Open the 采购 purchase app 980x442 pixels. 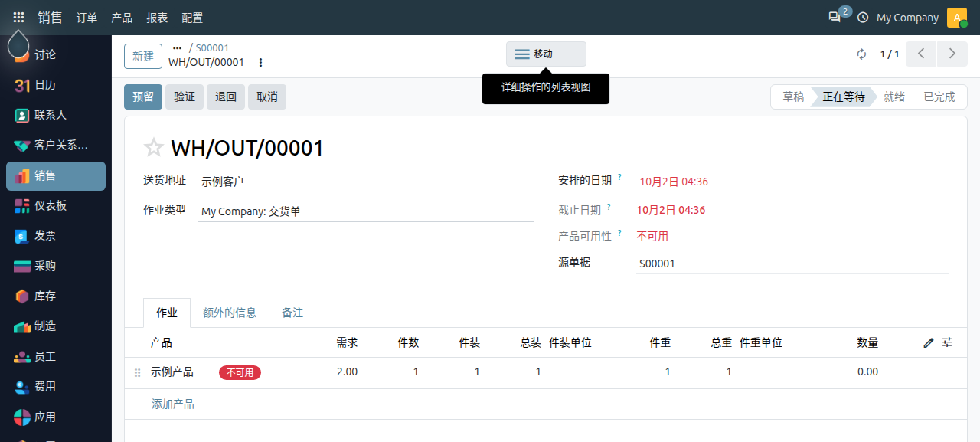55,266
